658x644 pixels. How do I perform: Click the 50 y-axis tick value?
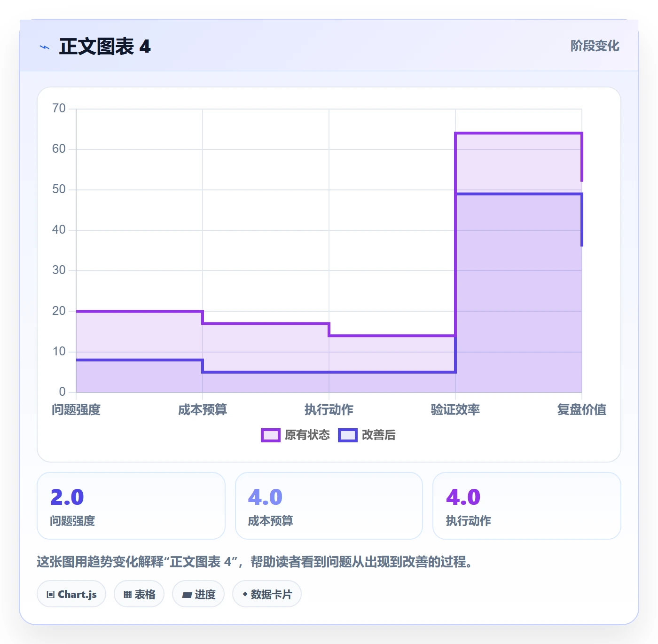coord(59,189)
